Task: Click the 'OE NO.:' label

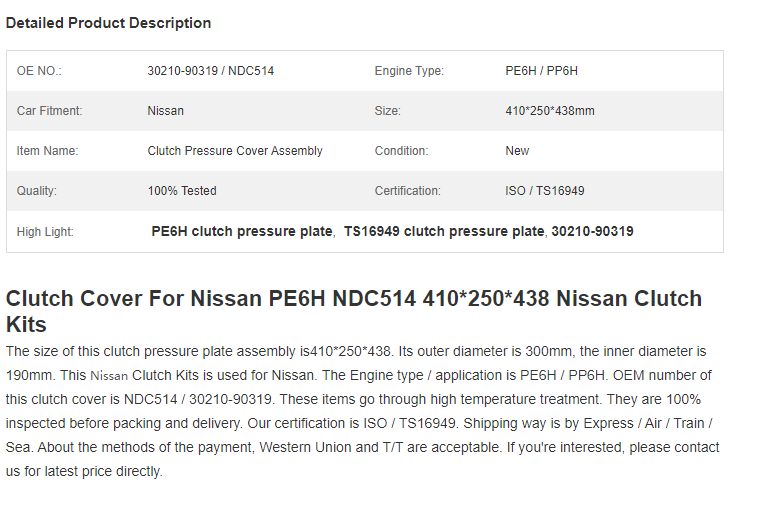Action: tap(39, 71)
